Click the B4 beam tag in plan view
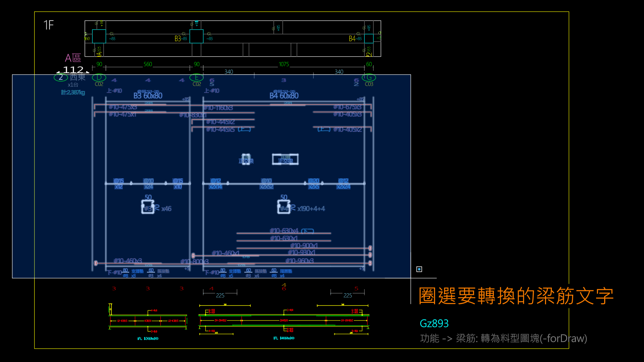Image resolution: width=644 pixels, height=362 pixels. tap(352, 39)
